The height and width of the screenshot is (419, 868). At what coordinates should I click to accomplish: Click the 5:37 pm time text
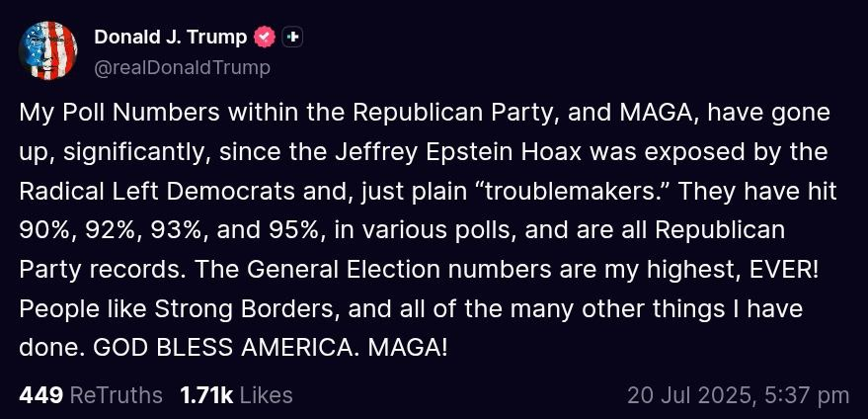(x=807, y=395)
